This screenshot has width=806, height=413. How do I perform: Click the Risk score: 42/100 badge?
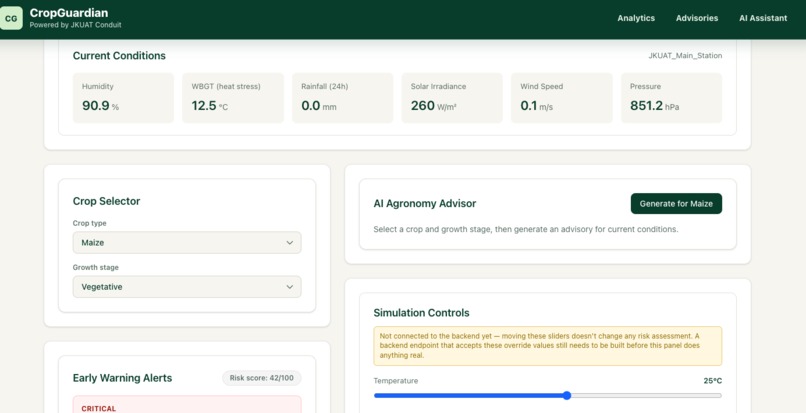262,378
